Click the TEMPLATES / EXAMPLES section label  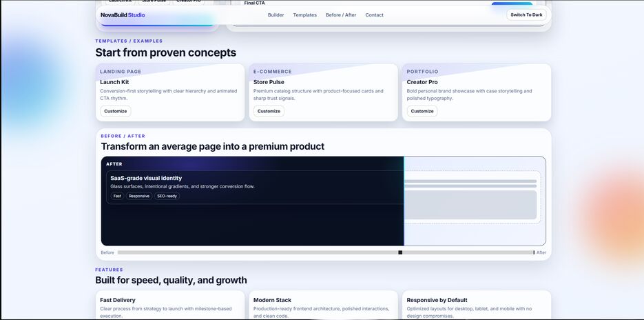tap(129, 41)
